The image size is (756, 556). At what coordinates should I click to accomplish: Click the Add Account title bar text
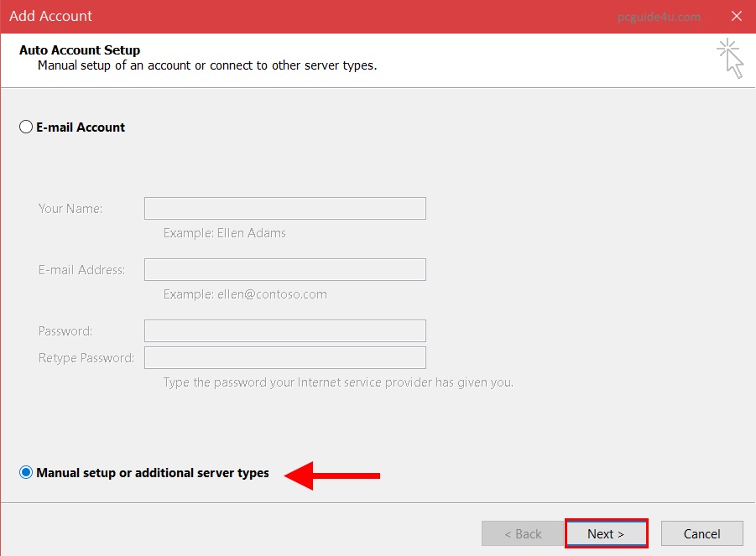tap(51, 16)
